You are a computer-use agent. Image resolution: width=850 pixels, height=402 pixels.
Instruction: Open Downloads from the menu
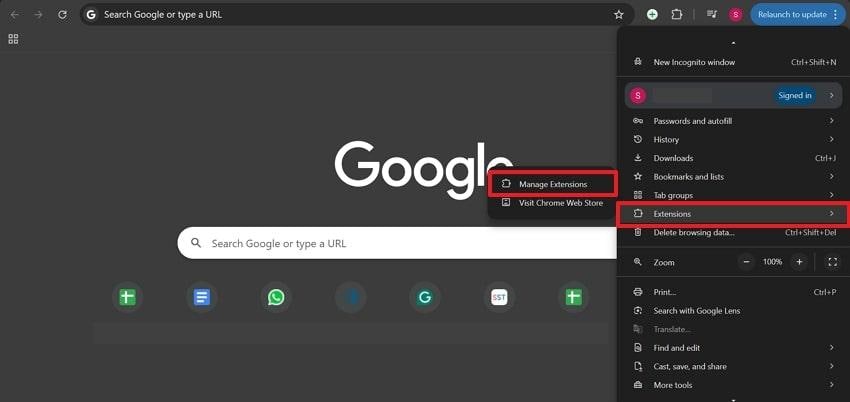point(735,158)
